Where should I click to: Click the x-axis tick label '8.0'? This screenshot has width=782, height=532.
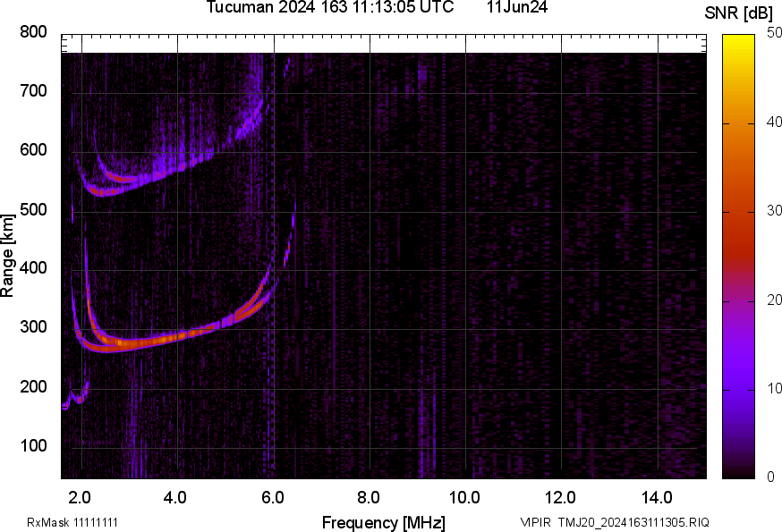tap(368, 497)
